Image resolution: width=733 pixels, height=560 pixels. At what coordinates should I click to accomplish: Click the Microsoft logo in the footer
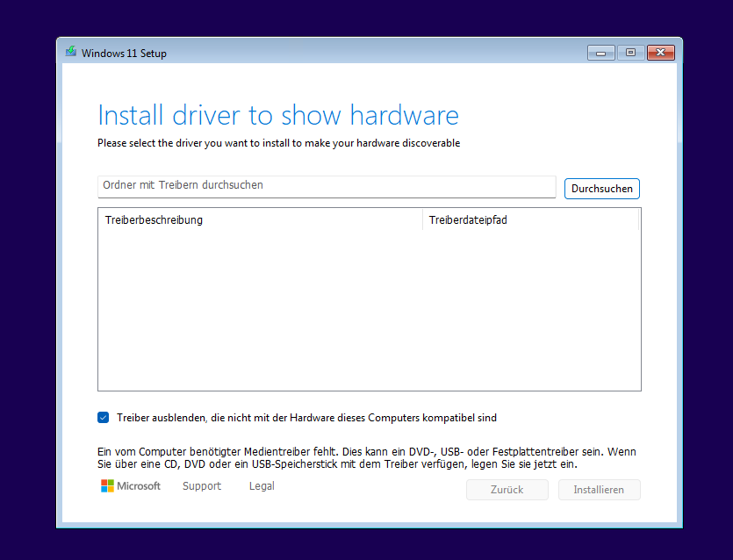pyautogui.click(x=131, y=486)
